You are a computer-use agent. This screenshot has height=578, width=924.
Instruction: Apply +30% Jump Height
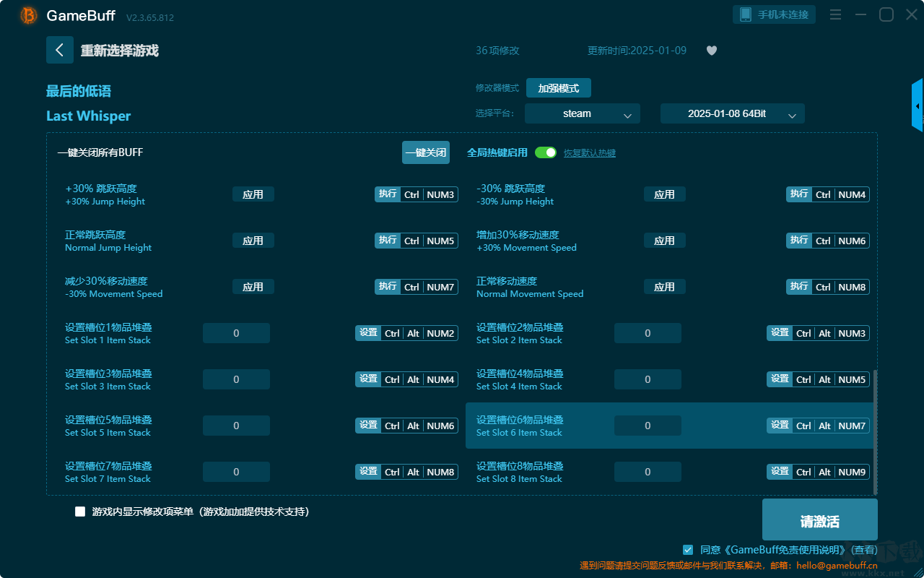(253, 194)
